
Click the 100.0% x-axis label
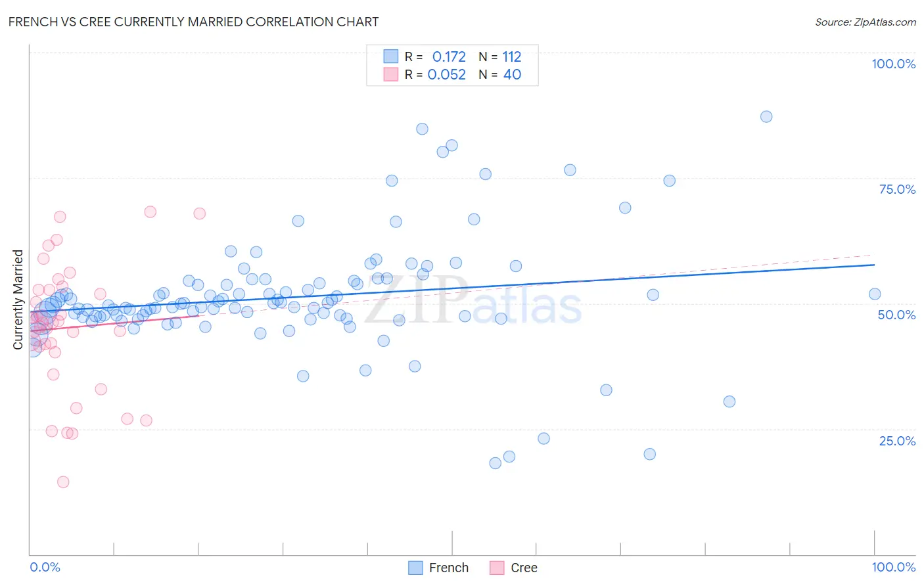coord(893,567)
